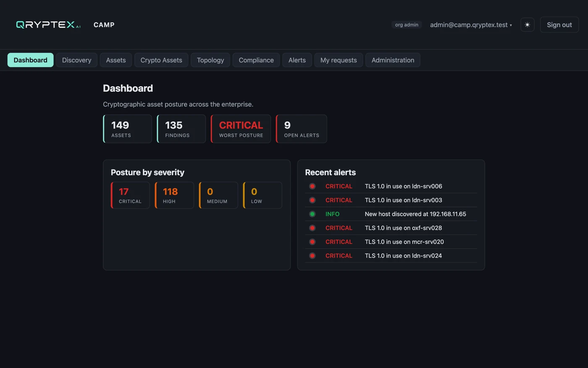Open the 135 Findings summary card
This screenshot has width=588, height=368.
pos(181,129)
